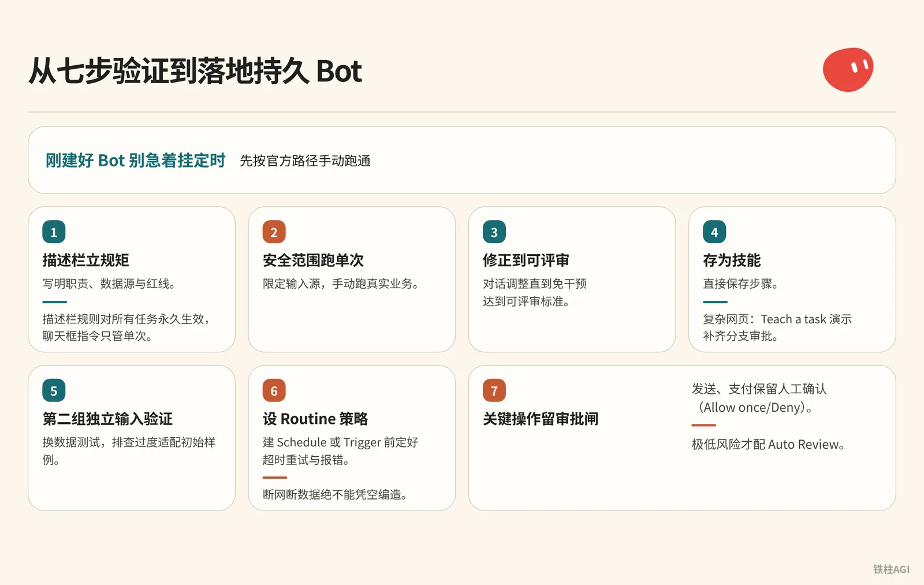924x585 pixels.
Task: Click the card heading 存为技能
Action: tap(732, 260)
